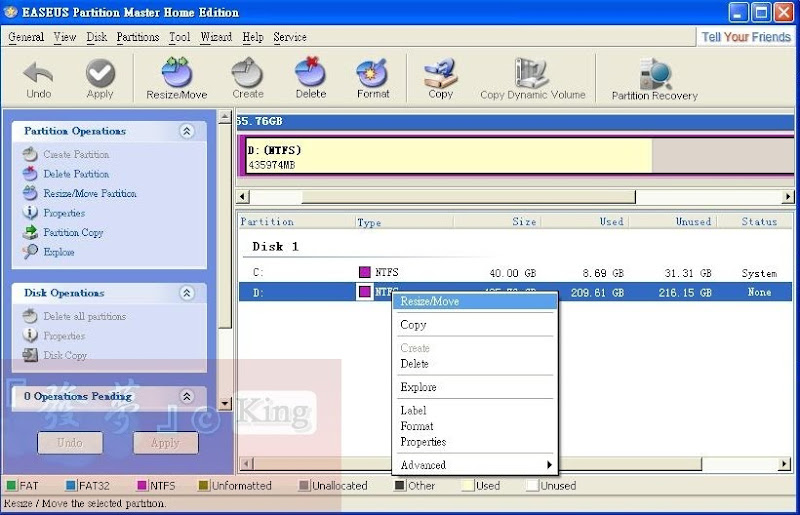This screenshot has width=800, height=515.
Task: Open the Wizard menu
Action: 216,37
